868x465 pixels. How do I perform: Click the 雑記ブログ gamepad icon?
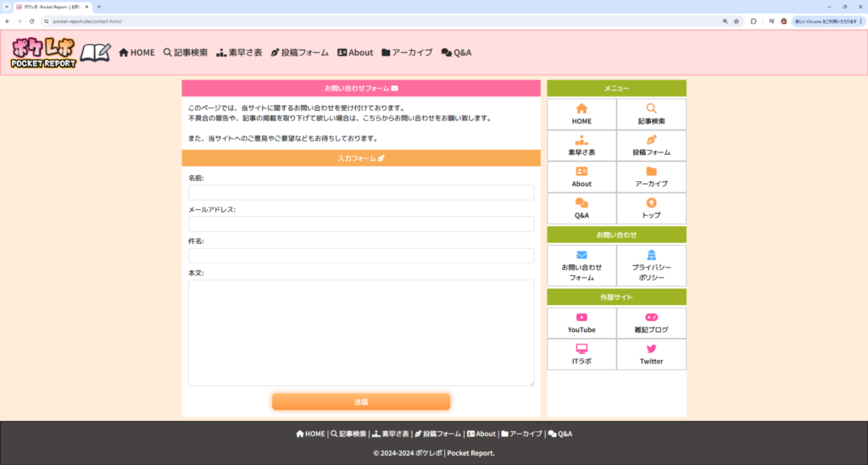[x=651, y=318]
